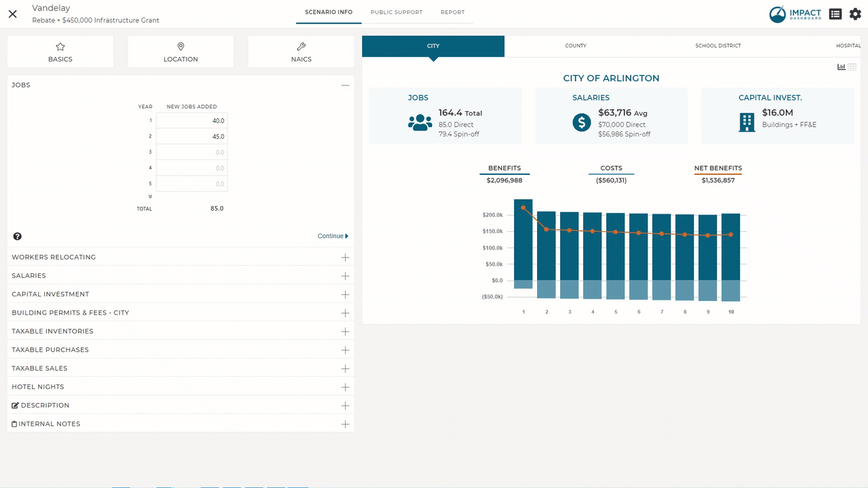Toggle the Net Benefits series display
Screen dimensions: 868x488
tap(718, 168)
